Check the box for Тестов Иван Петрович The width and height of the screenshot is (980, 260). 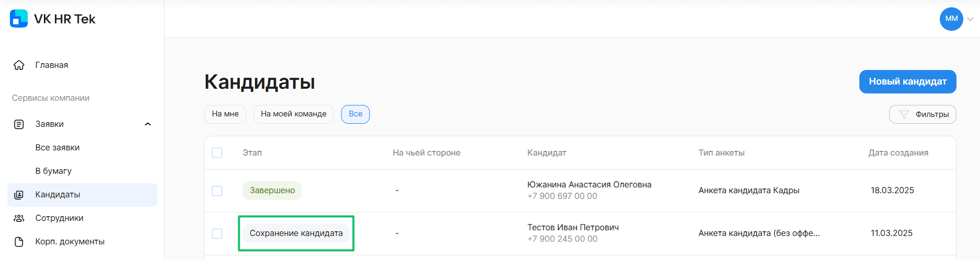click(217, 233)
